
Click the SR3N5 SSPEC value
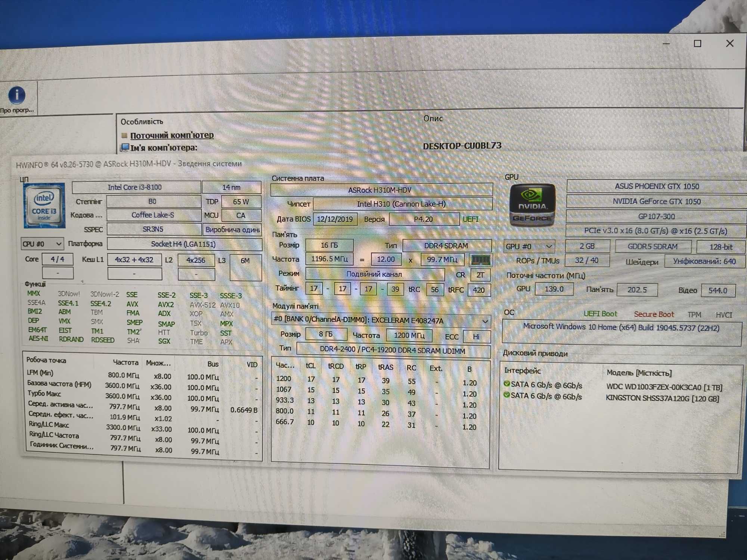click(154, 229)
